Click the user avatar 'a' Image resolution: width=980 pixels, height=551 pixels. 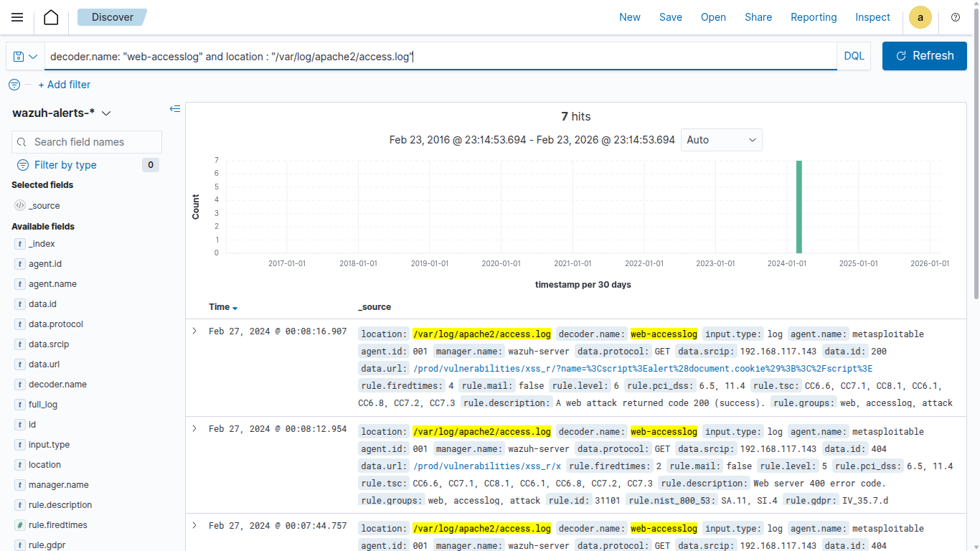[920, 17]
